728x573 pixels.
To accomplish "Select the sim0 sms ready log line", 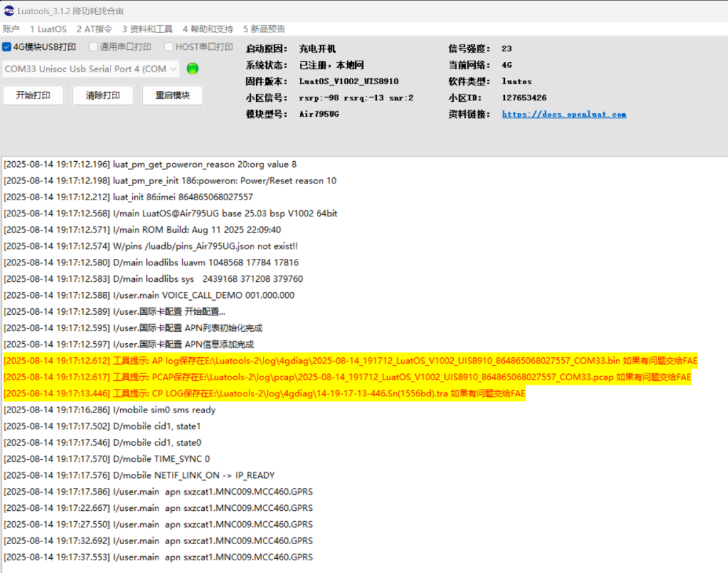I will tap(110, 410).
